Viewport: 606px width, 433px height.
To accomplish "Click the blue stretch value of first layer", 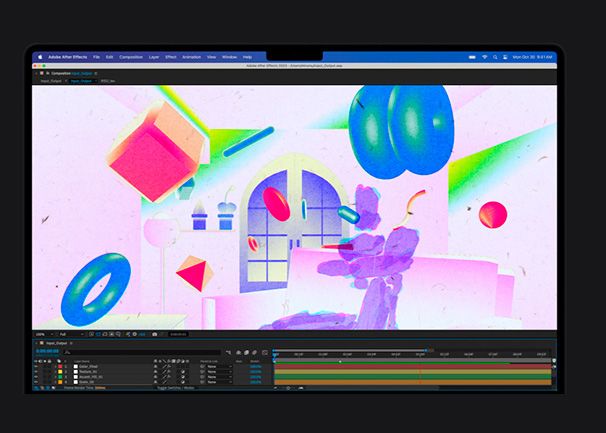I will (x=255, y=367).
